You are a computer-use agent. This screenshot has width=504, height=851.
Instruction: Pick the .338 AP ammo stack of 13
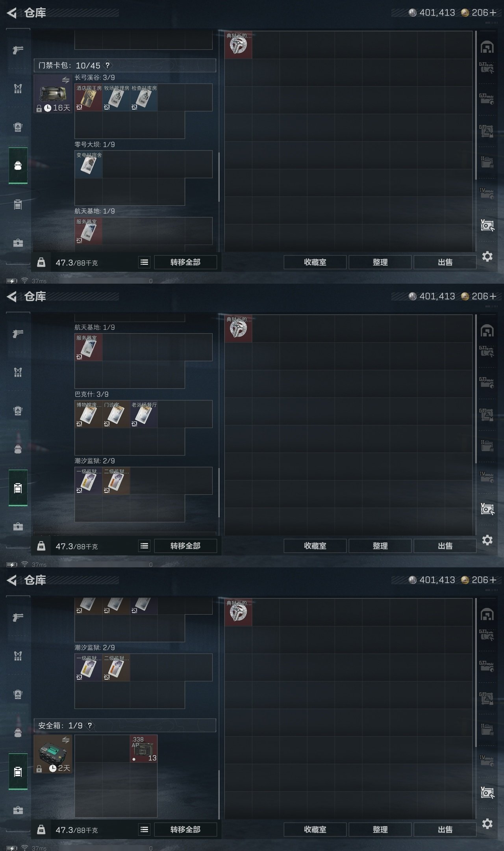point(144,749)
